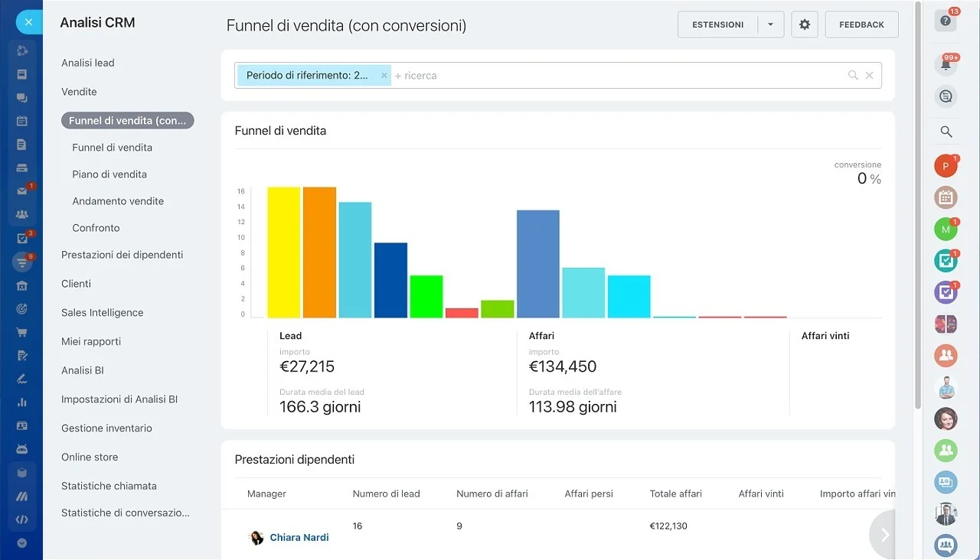Expand the Vendite menu section
This screenshot has height=560, width=980.
tap(79, 92)
